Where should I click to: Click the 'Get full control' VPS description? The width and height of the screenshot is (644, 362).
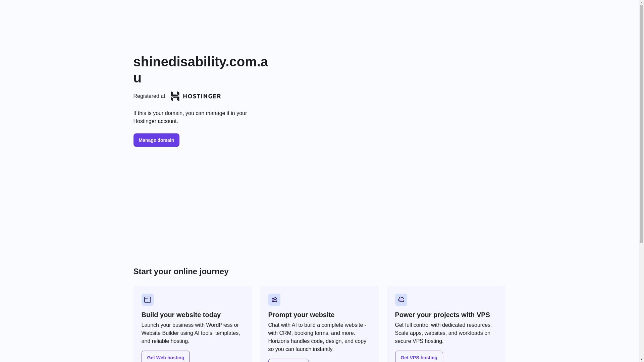pyautogui.click(x=443, y=333)
